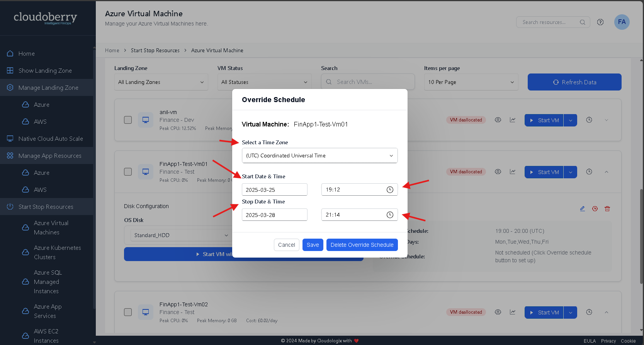Click the monitor icon for FinApp1-Test-Vm02
Image resolution: width=644 pixels, height=345 pixels.
coord(146,312)
